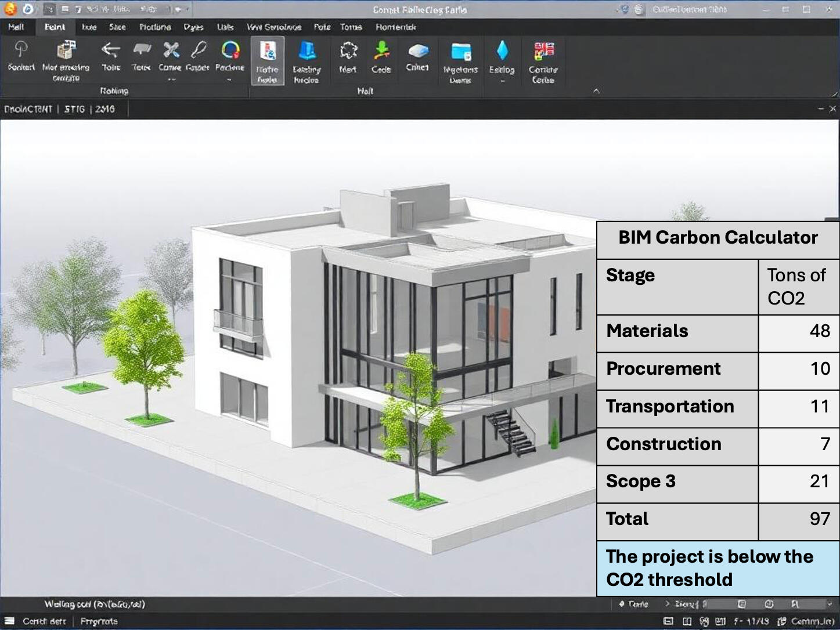Image resolution: width=840 pixels, height=630 pixels.
Task: Select the crossed wrench tools icon
Action: [x=171, y=50]
